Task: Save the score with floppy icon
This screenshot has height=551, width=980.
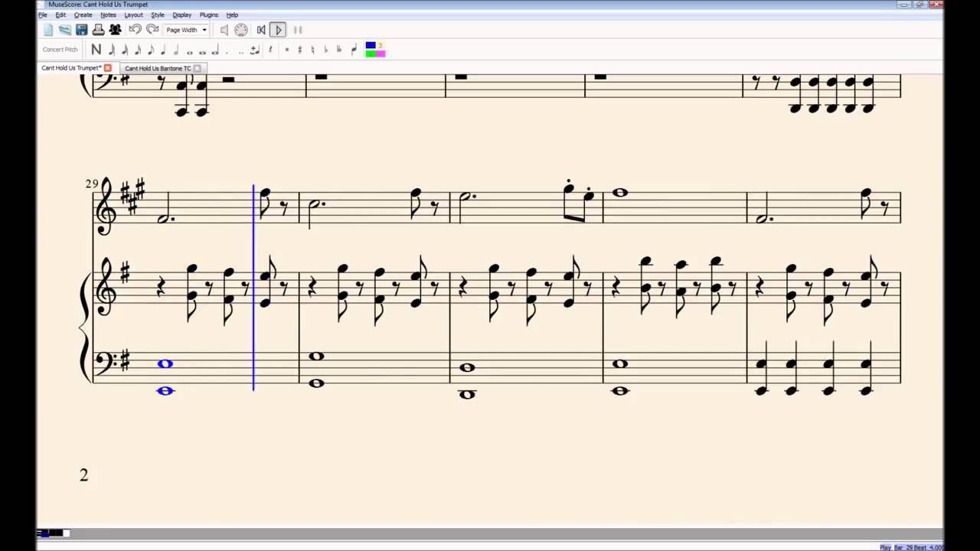Action: [x=81, y=30]
